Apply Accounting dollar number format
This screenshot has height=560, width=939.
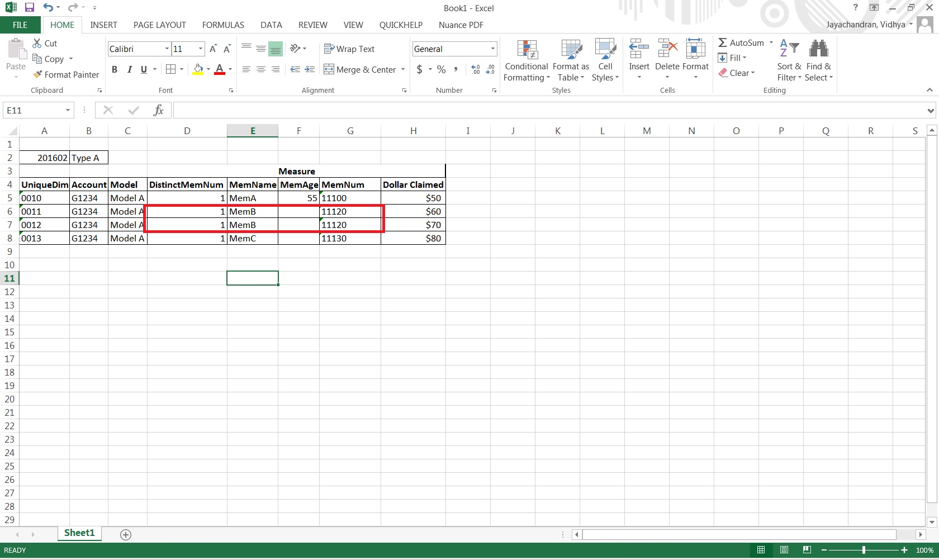pos(420,69)
